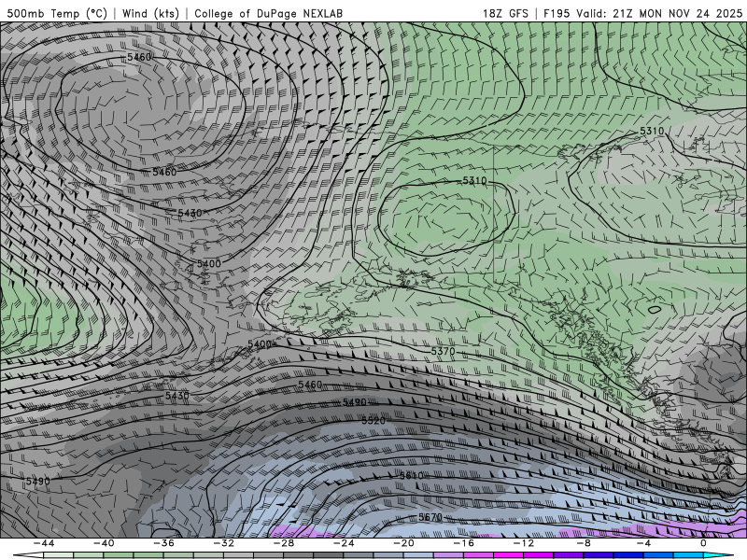The height and width of the screenshot is (560, 747).
Task: Select the -36 temperature scale label
Action: point(164,543)
